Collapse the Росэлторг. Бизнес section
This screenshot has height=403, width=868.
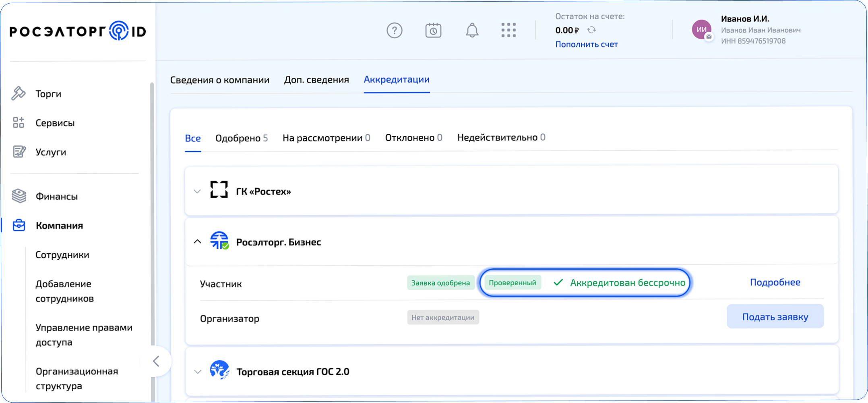point(197,242)
